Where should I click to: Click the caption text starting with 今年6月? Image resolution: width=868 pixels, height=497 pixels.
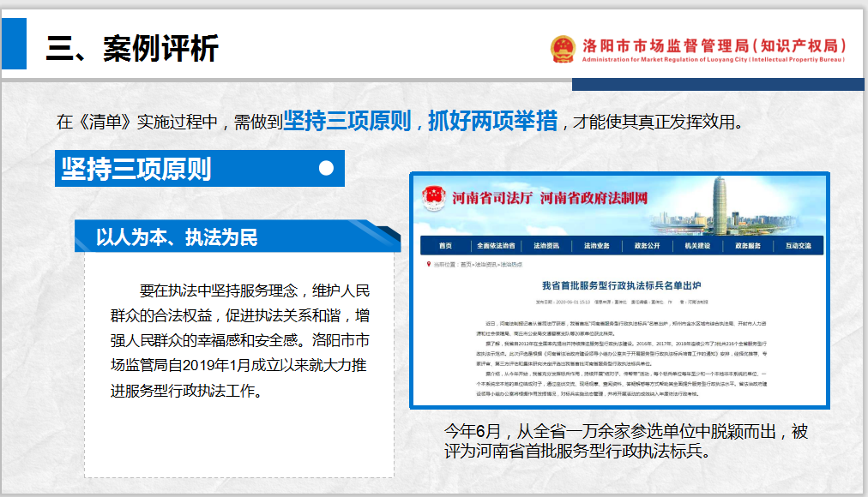[625, 441]
